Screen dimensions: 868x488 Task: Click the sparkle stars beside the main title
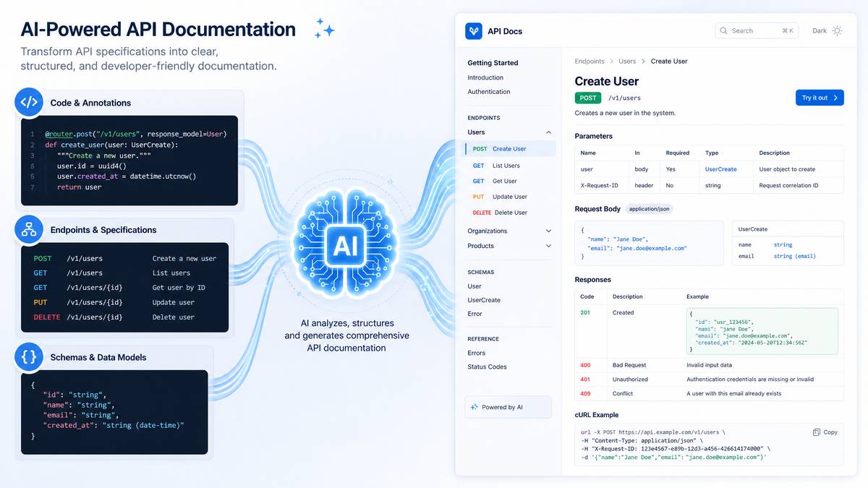(324, 29)
